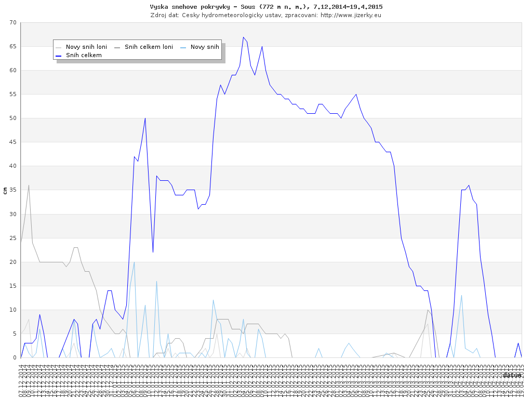
Task: Click the 70 tick label on the y-axis
Action: click(x=12, y=23)
